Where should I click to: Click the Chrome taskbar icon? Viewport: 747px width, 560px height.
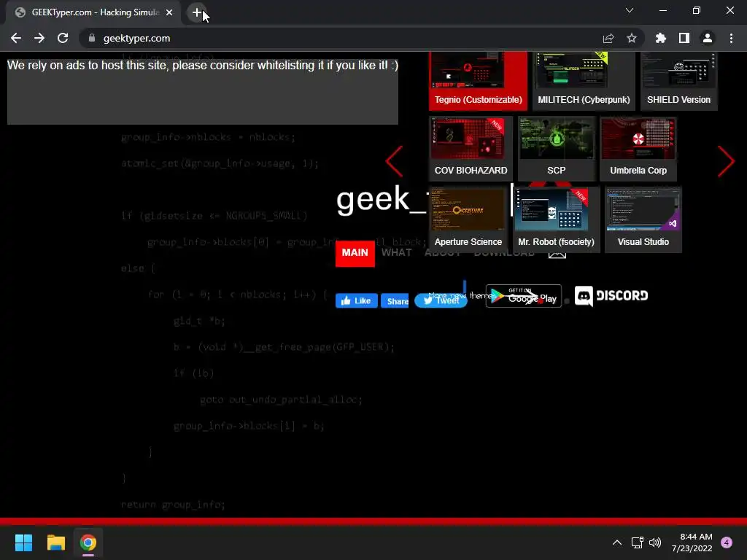(x=88, y=542)
